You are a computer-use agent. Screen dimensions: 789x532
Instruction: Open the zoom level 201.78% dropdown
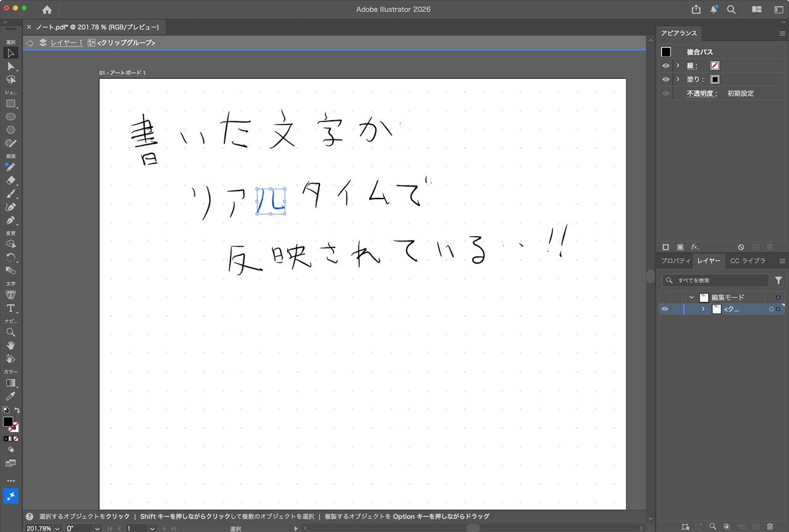click(57, 528)
